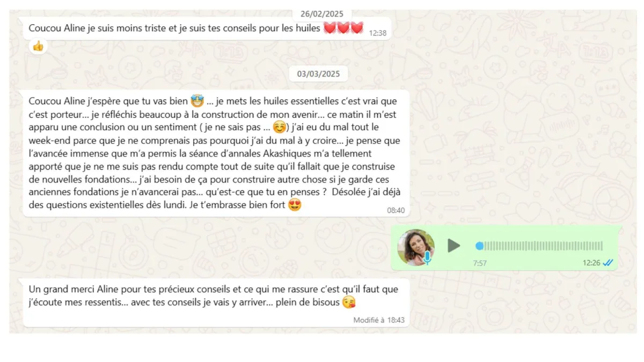Click the smiling emoji after "je ne sais pas"

(x=279, y=128)
